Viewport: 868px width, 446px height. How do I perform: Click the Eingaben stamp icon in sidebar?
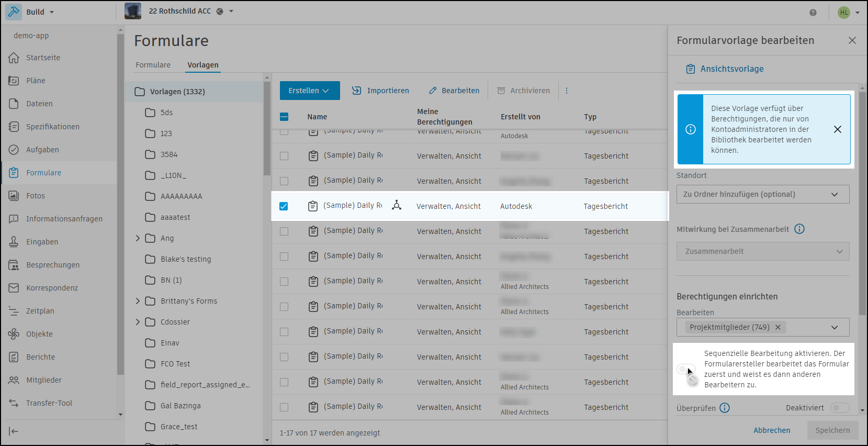click(x=14, y=242)
